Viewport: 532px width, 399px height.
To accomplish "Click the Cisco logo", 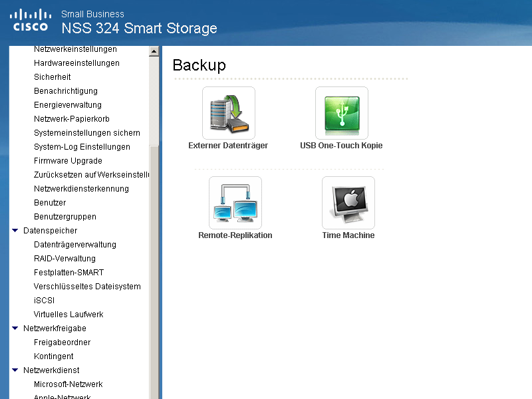I will (x=31, y=21).
